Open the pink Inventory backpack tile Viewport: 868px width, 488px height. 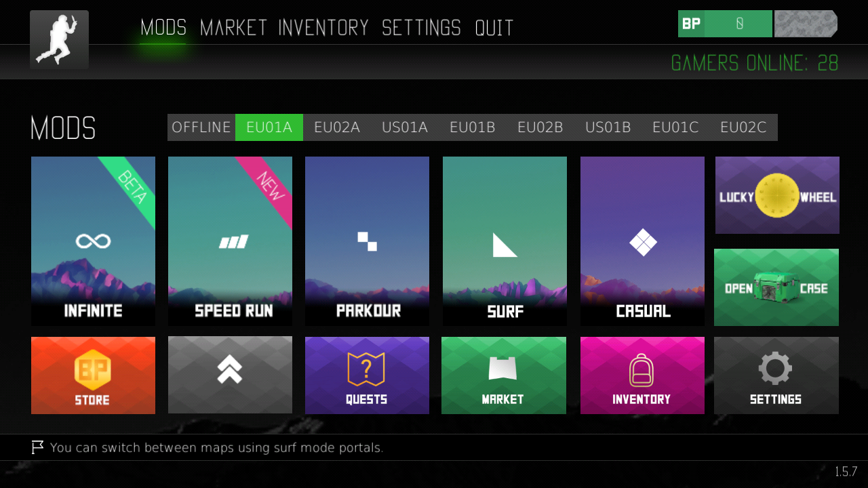(x=642, y=375)
